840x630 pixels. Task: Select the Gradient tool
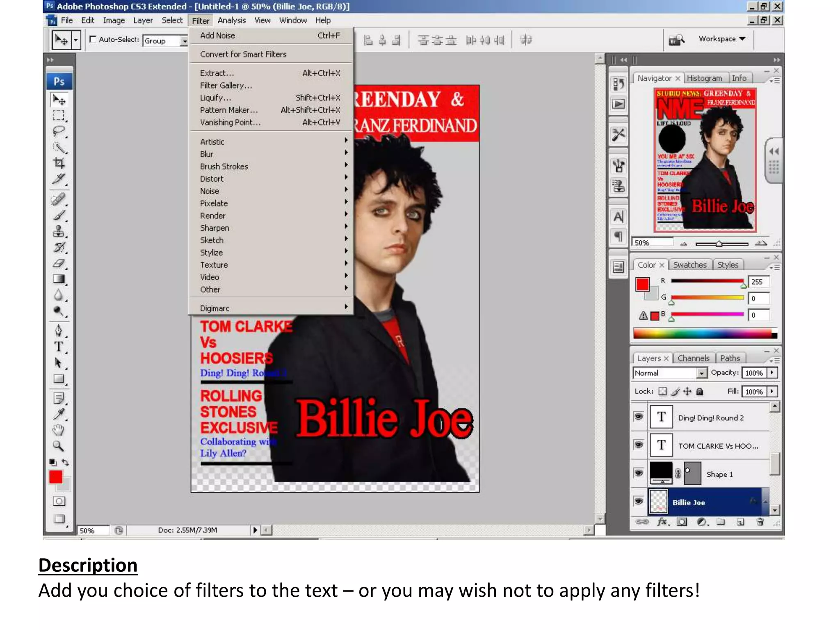coord(59,279)
